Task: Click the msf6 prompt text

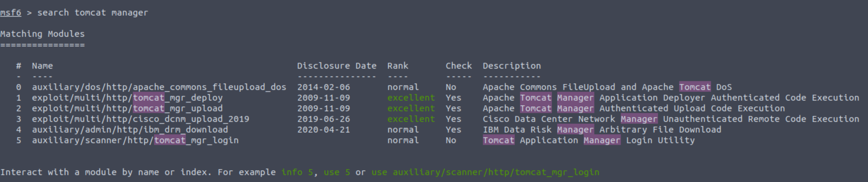Action: pos(11,13)
